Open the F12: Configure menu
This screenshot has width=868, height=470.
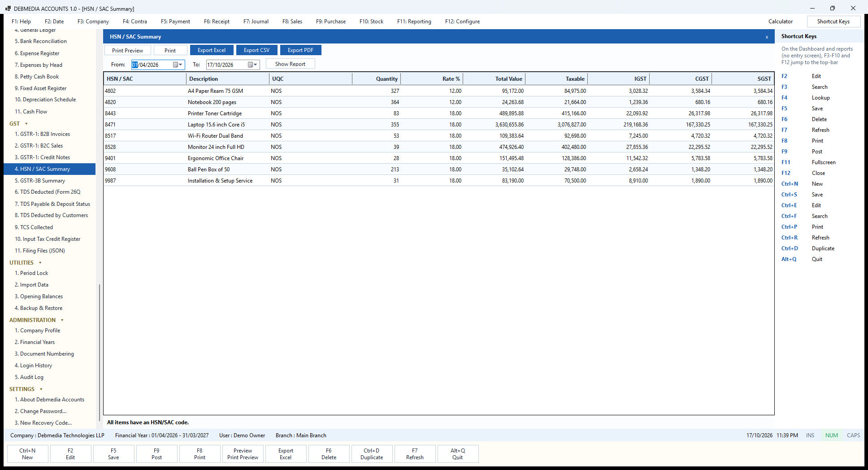462,22
